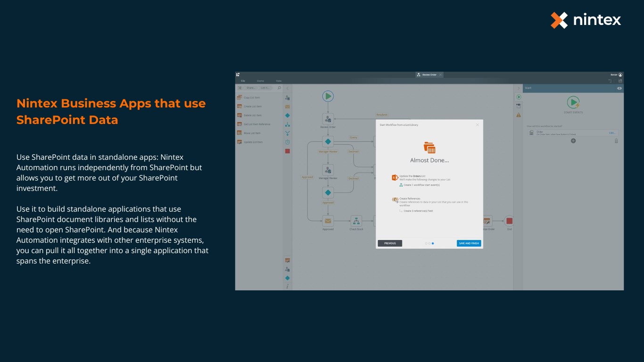This screenshot has width=644, height=362.
Task: Click 'Create 1 workflow start event(s)' text
Action: [x=422, y=185]
